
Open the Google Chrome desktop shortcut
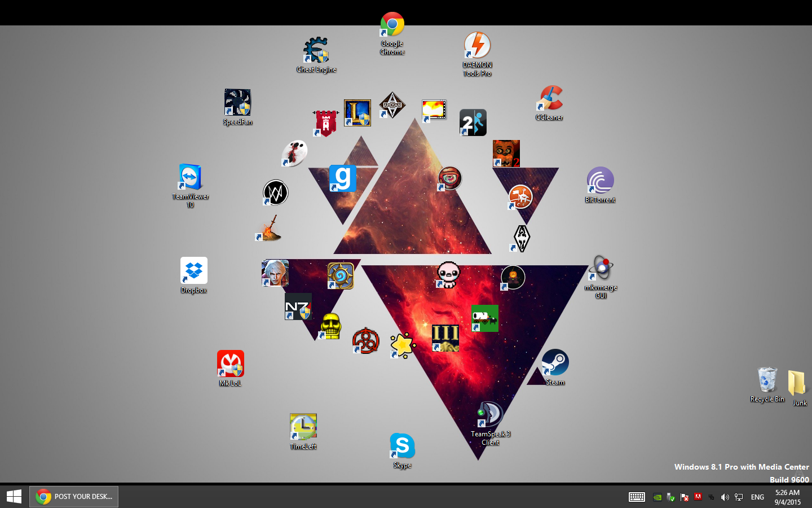coord(392,25)
